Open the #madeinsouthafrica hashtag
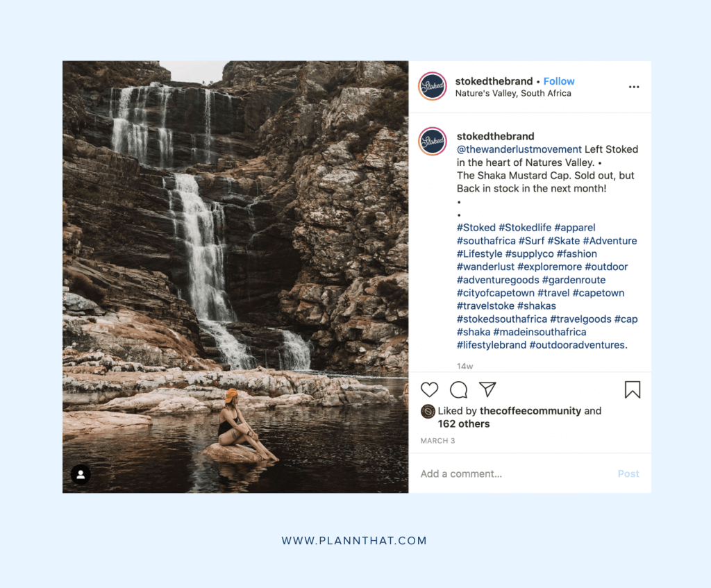711x588 pixels. (539, 332)
